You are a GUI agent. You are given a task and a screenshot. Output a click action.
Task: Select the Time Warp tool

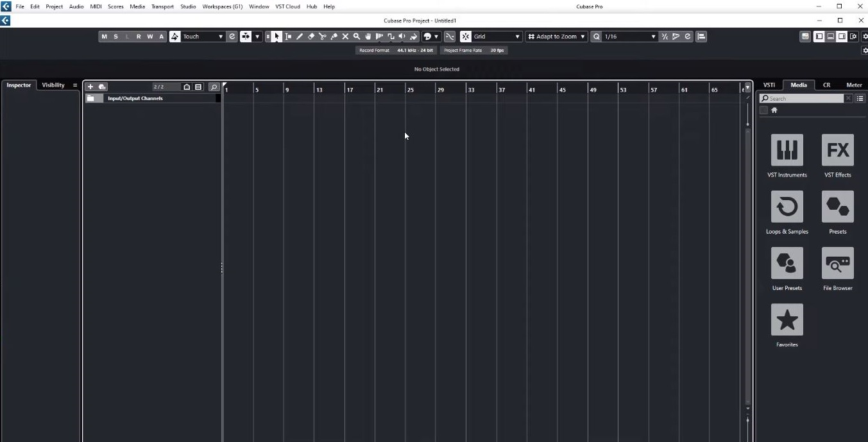tap(379, 37)
